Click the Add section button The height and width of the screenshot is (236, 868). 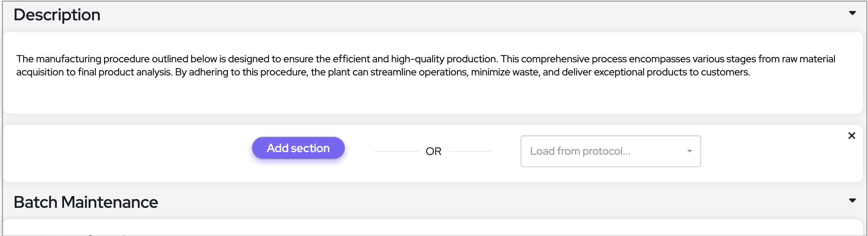point(298,148)
